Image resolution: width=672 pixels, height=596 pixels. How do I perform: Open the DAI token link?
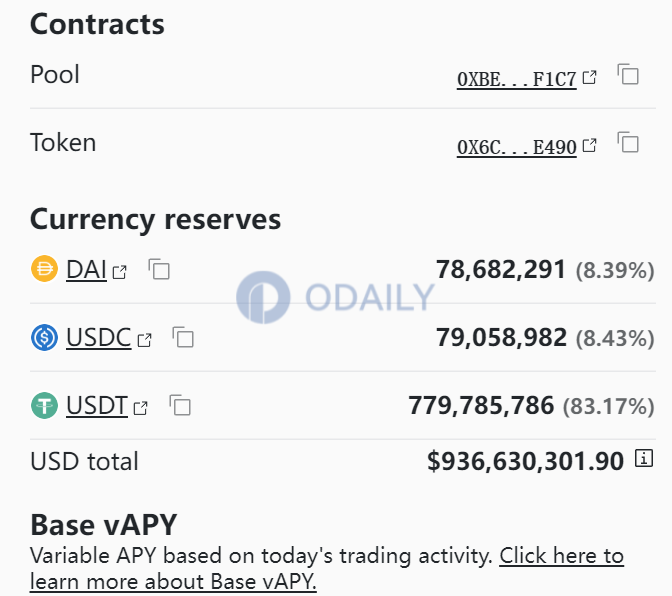pyautogui.click(x=86, y=269)
